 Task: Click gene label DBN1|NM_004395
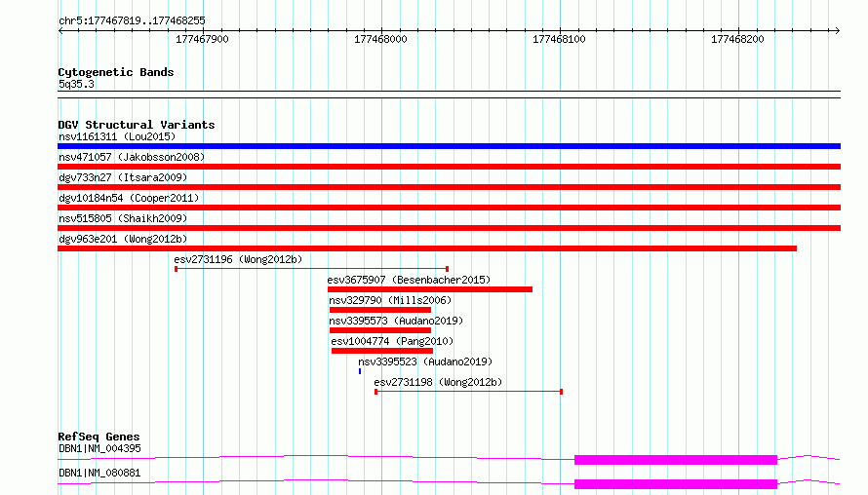[x=99, y=448]
